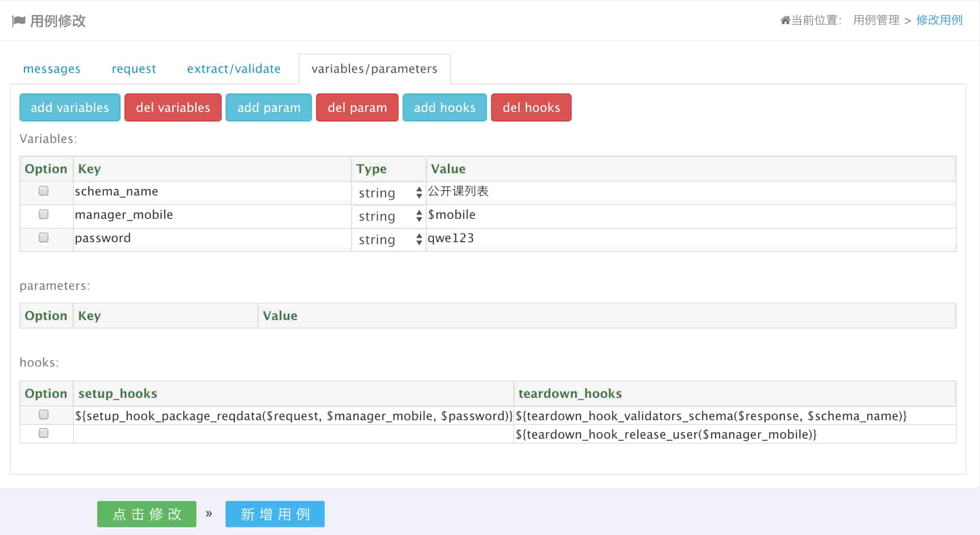Check the schema_name variable checkbox

(44, 191)
